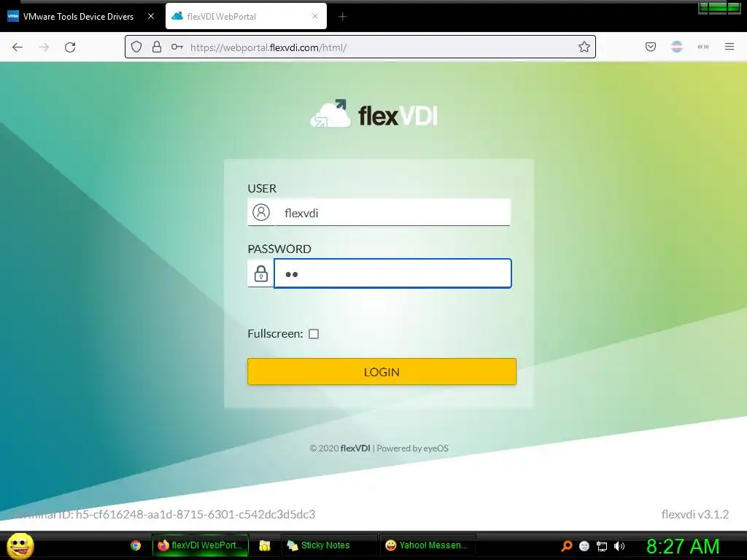Open Yahoo! Messenger taskbar item
This screenshot has width=747, height=560.
[x=427, y=545]
